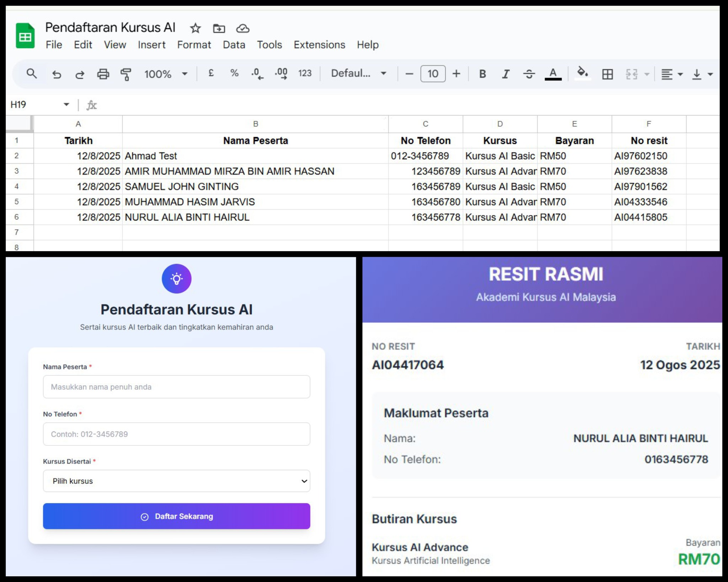Apply percent format icon
This screenshot has width=728, height=582.
[234, 73]
